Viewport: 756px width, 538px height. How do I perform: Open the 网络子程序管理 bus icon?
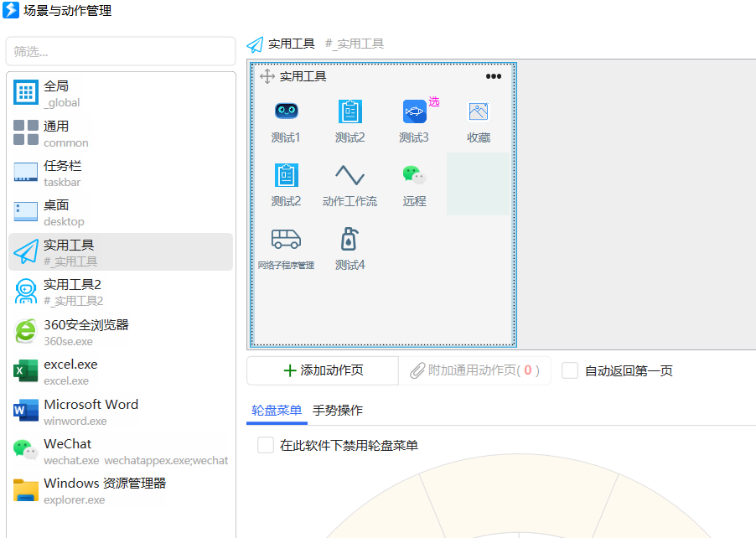coord(287,239)
